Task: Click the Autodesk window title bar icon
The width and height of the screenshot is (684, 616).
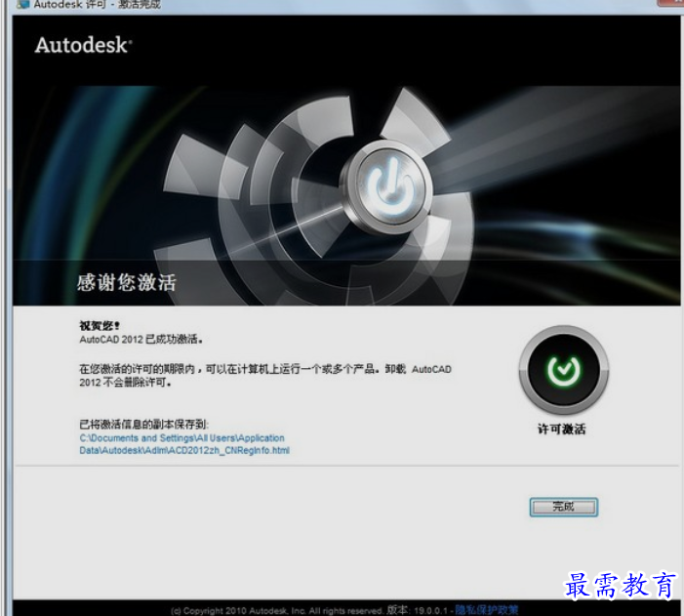Action: [x=22, y=4]
